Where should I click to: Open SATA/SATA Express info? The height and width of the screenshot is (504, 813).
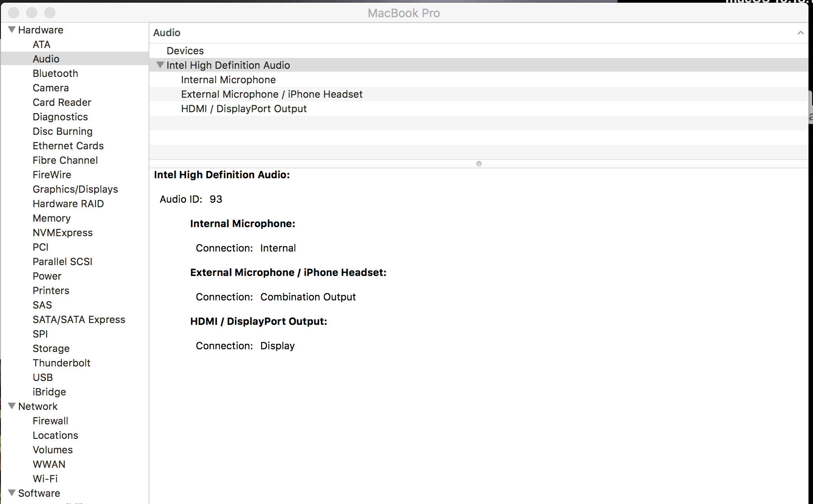click(79, 319)
